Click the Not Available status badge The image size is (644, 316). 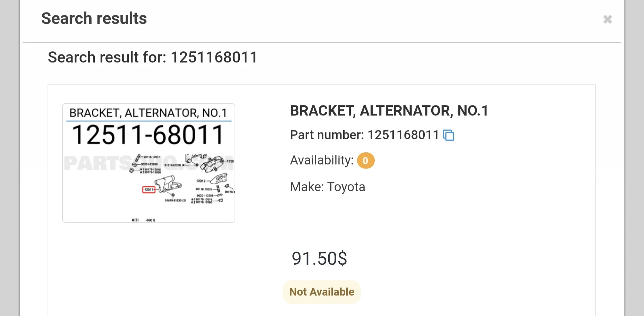click(x=322, y=292)
